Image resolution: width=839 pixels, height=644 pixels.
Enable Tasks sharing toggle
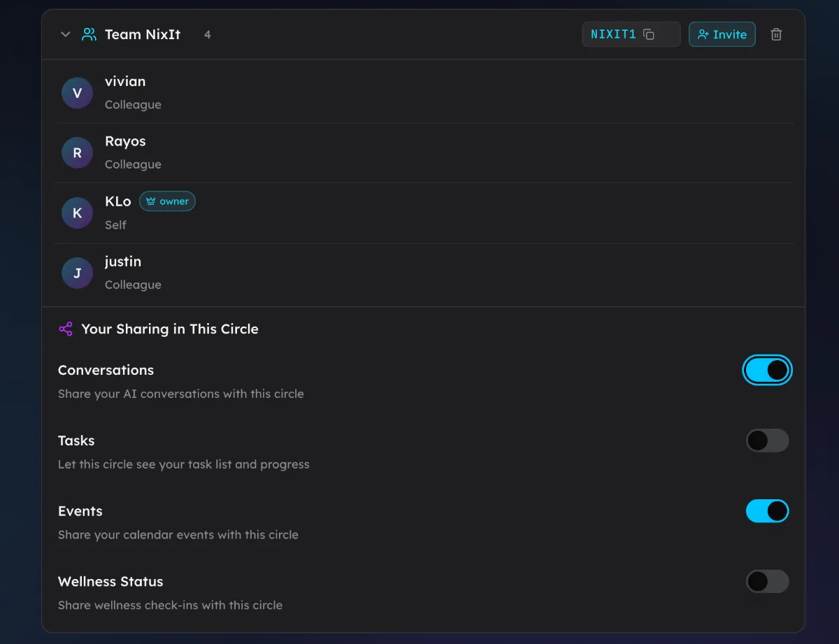coord(767,441)
